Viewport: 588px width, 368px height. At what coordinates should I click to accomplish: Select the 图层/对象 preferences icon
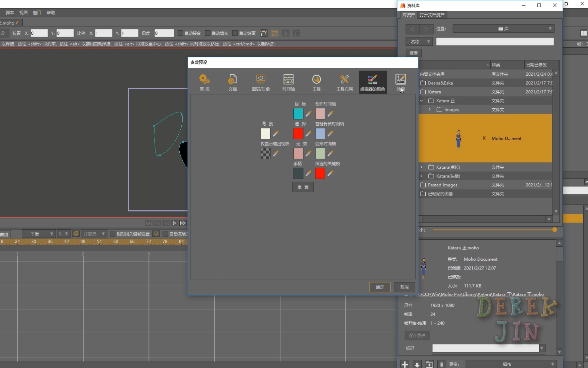(x=261, y=82)
